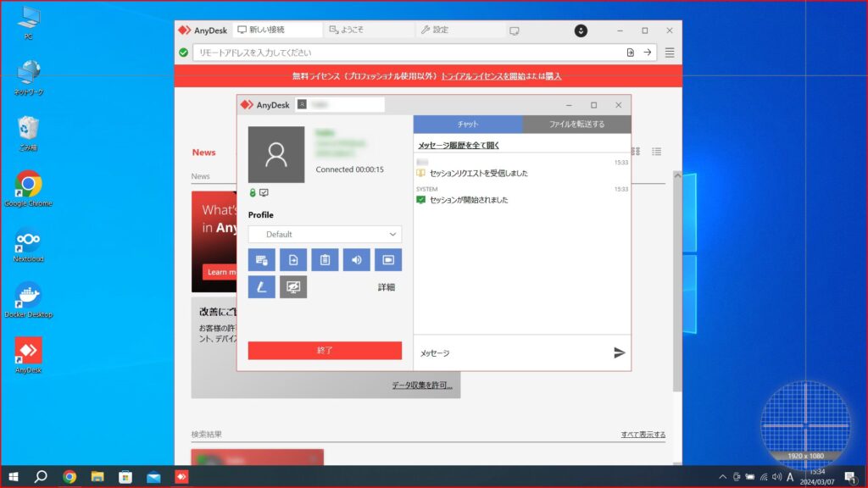This screenshot has width=868, height=488.
Task: End the session with red 終了 button
Action: coord(325,350)
